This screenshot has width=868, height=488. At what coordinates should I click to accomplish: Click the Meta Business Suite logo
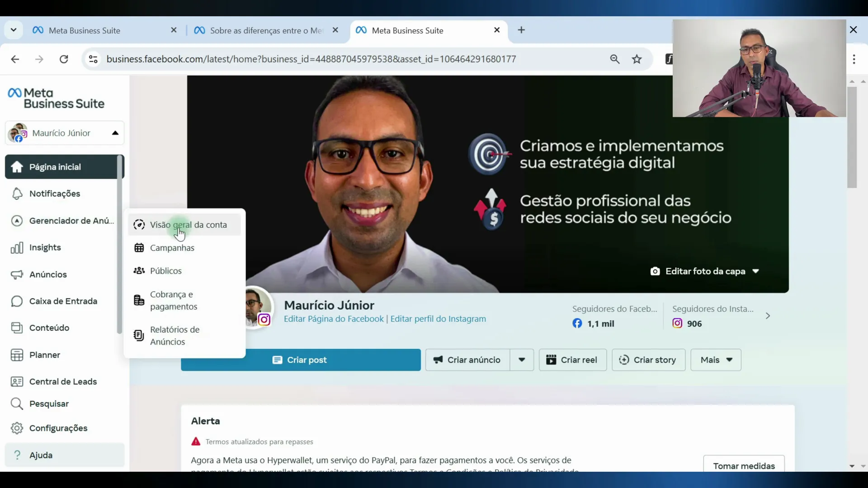coord(56,98)
